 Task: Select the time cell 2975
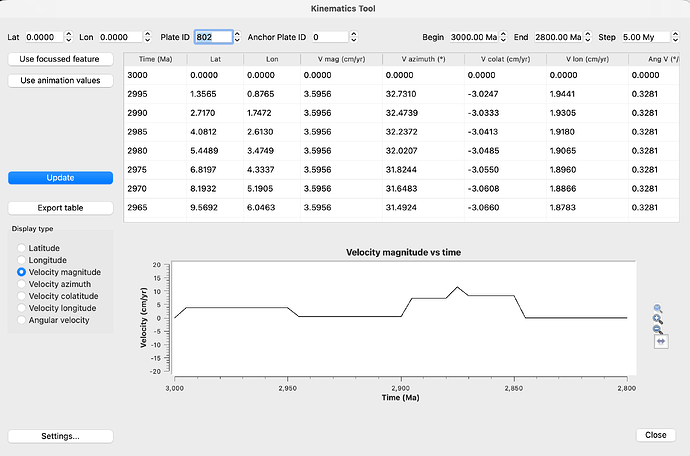(x=155, y=170)
